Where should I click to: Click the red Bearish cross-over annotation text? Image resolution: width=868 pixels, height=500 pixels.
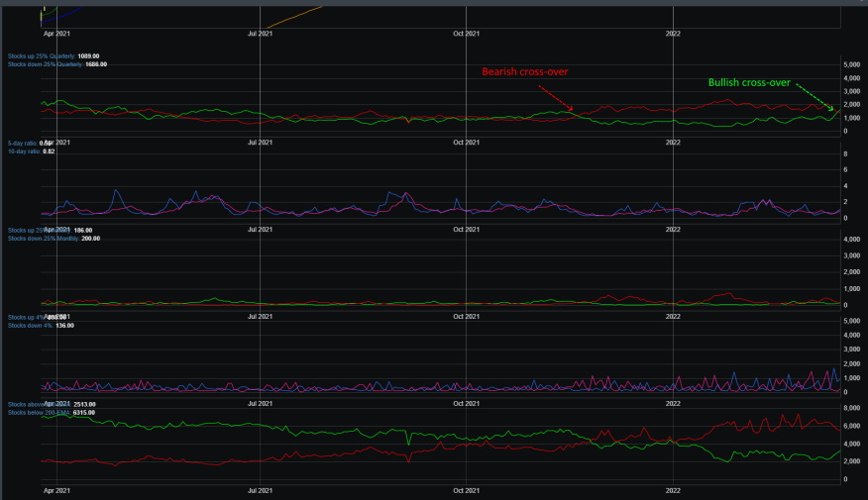click(x=525, y=72)
